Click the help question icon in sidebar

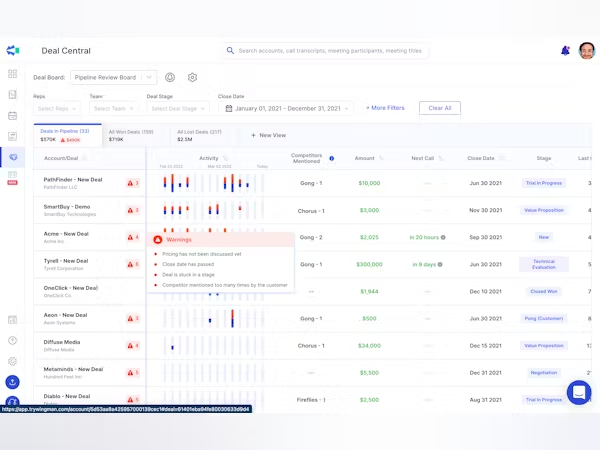coord(13,341)
